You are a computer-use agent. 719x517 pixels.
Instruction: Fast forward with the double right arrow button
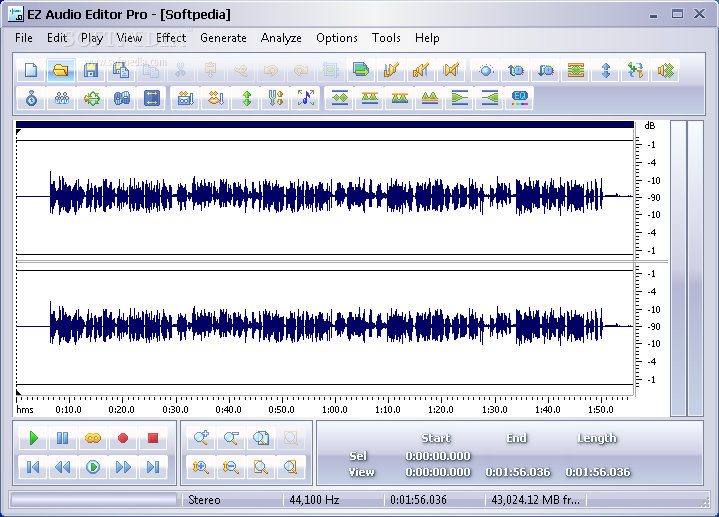pyautogui.click(x=122, y=467)
